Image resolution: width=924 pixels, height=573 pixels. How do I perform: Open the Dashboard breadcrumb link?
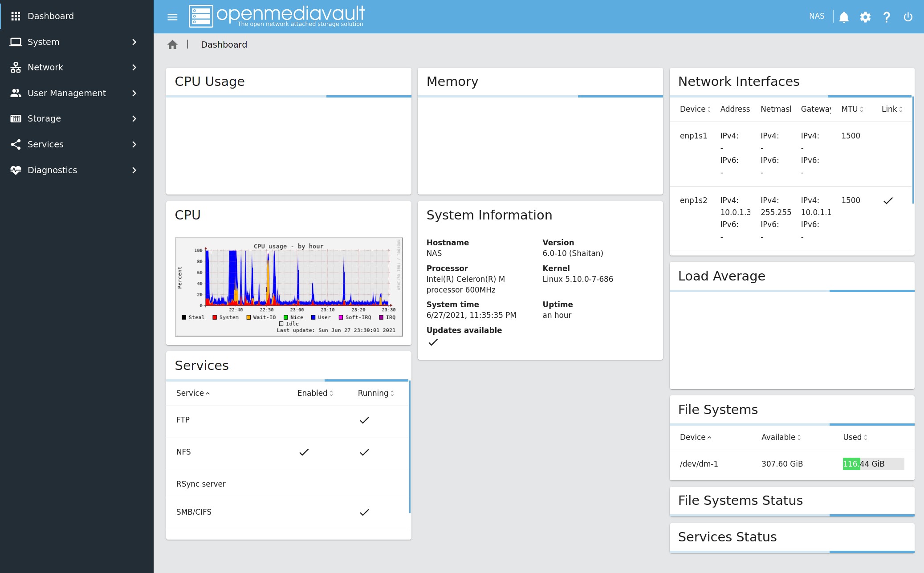tap(224, 45)
